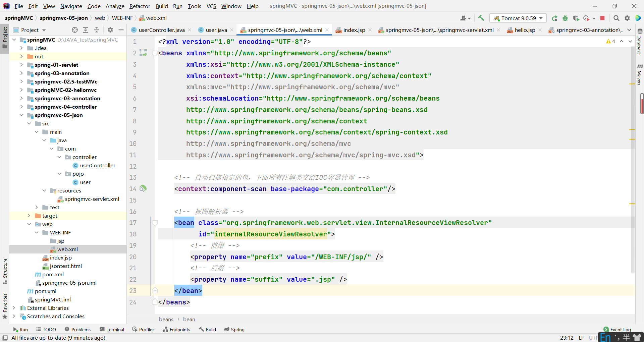Click Expand All in Project panel
The width and height of the screenshot is (644, 342).
point(86,30)
